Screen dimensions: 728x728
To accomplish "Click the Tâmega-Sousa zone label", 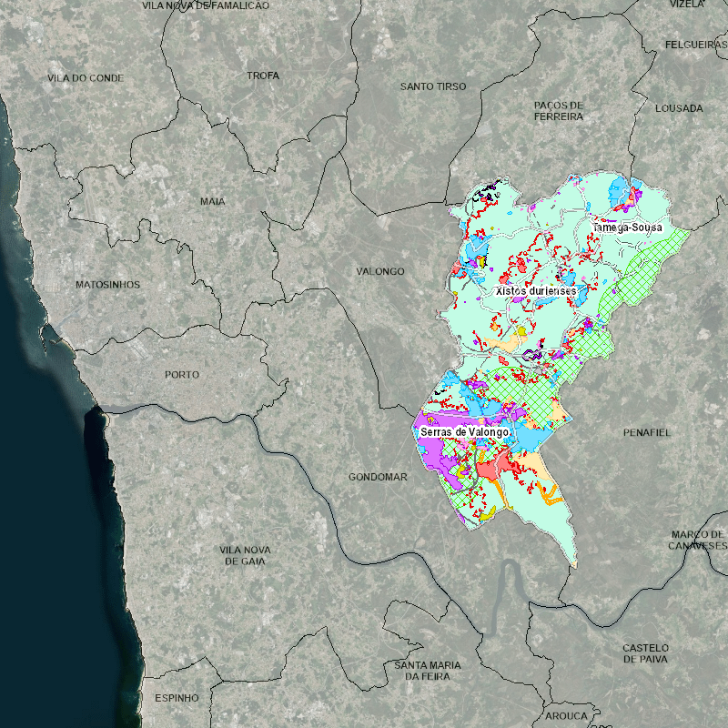I will click(627, 227).
